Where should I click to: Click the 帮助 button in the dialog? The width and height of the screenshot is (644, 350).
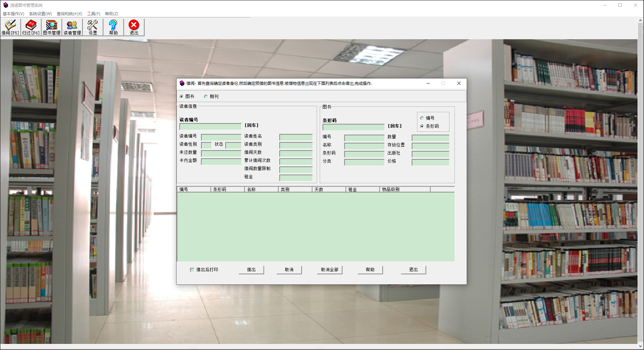click(x=370, y=270)
